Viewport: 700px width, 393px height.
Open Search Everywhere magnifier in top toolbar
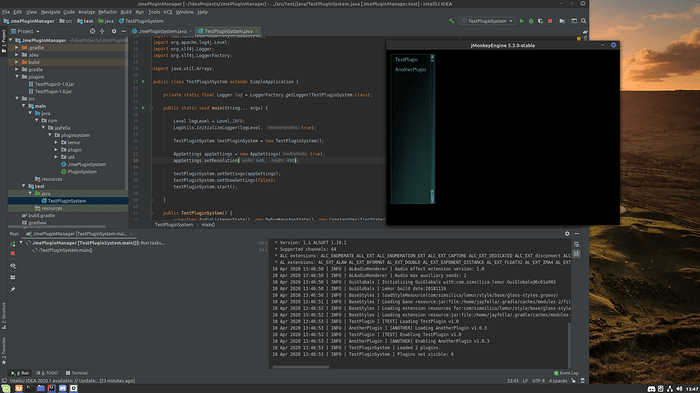point(583,21)
